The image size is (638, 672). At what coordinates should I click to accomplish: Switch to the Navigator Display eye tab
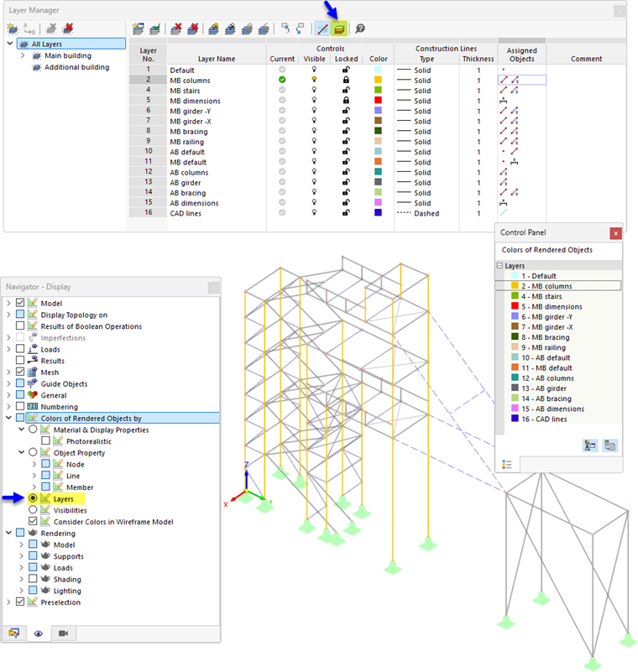click(x=38, y=633)
